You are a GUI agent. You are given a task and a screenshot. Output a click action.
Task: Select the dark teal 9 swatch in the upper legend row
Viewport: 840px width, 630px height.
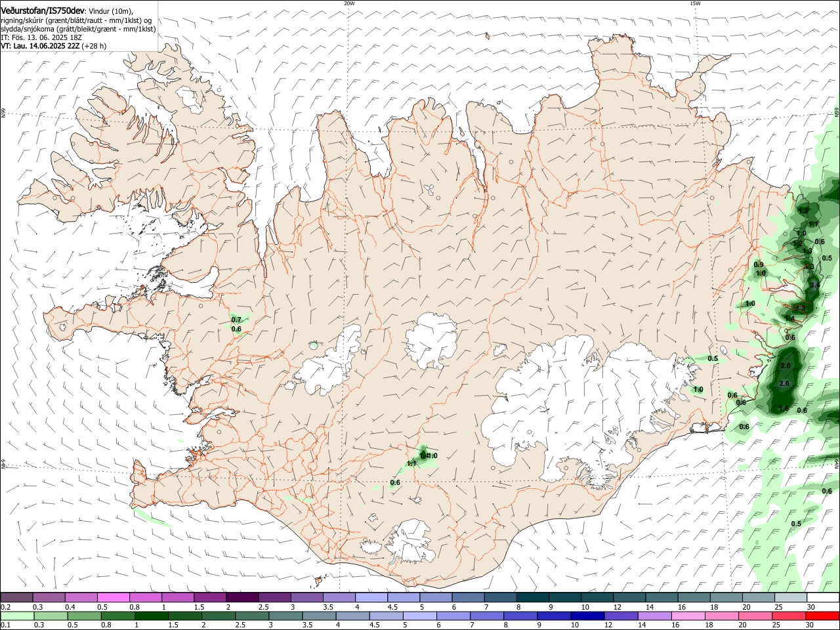tap(565, 598)
